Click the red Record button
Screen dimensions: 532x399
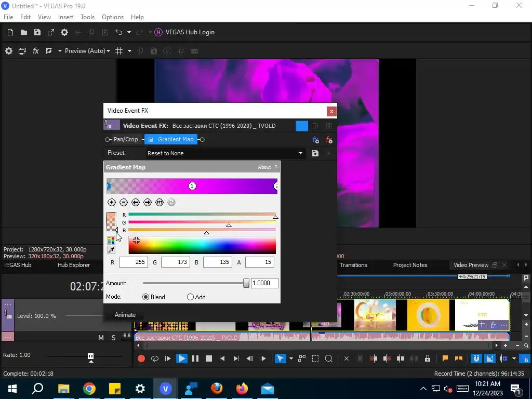[x=141, y=358]
